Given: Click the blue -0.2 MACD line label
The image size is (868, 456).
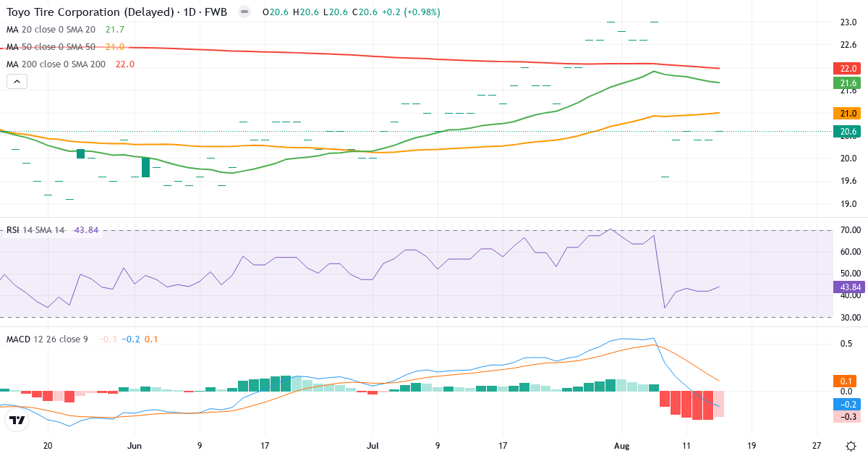Looking at the screenshot, I should coord(848,405).
